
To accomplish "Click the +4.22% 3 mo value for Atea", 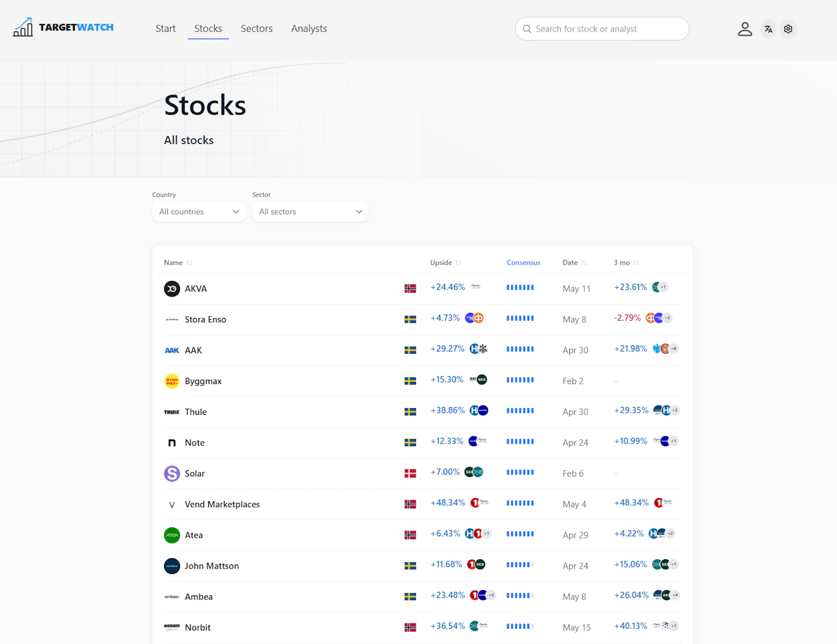I will pyautogui.click(x=629, y=534).
